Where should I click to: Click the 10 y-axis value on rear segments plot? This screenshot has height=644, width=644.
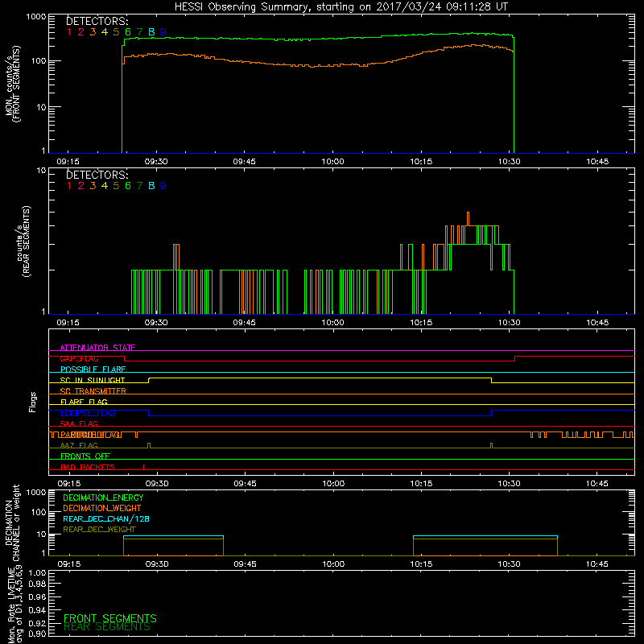(x=42, y=170)
